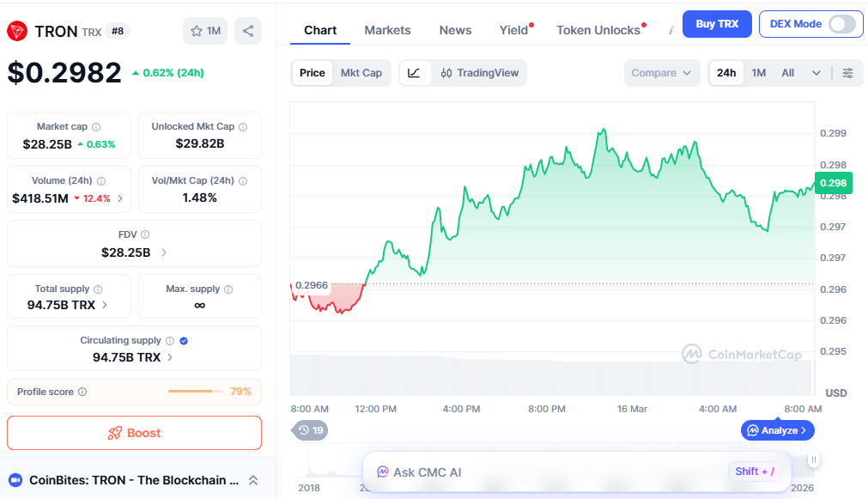Click the Buy TRX button
Image resolution: width=868 pixels, height=499 pixels.
[717, 24]
